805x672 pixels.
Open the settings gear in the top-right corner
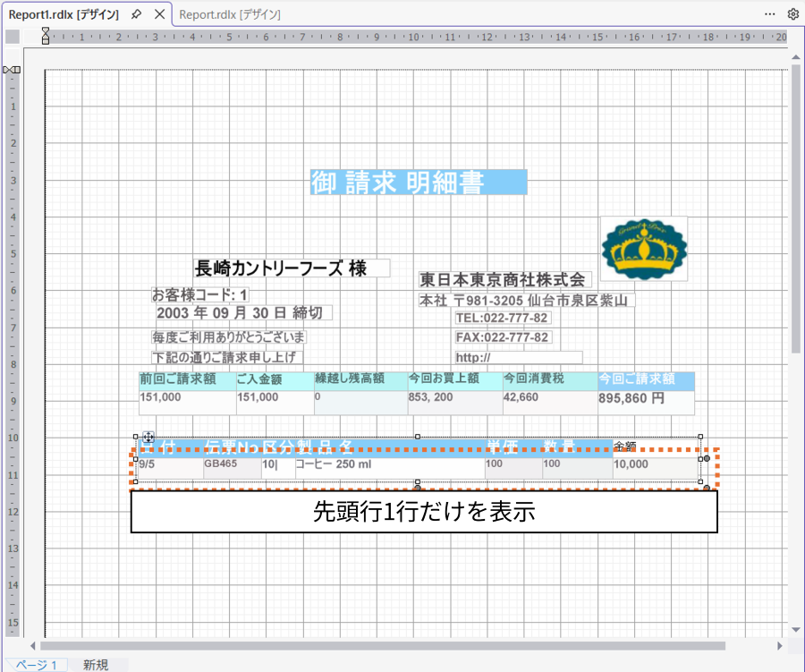pos(791,14)
